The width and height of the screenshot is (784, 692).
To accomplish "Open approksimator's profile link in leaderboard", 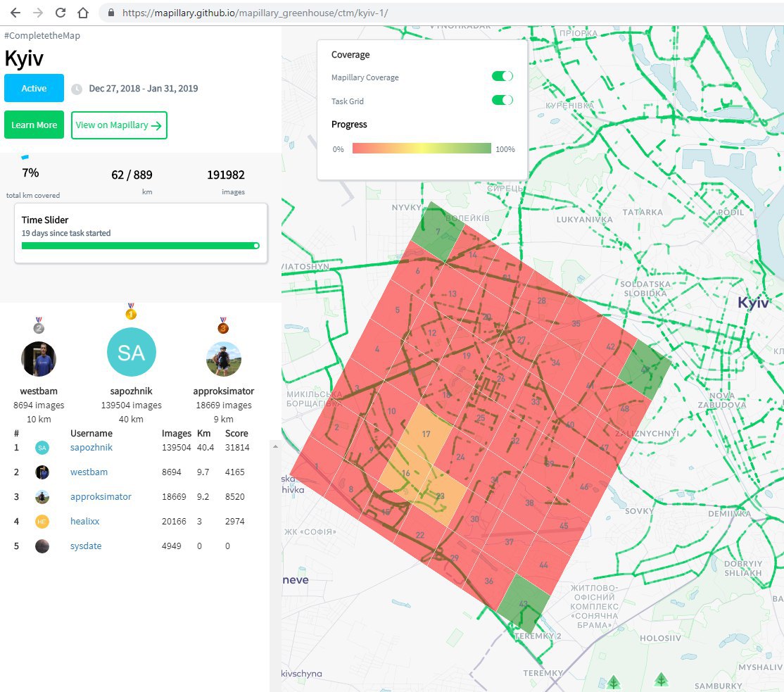I will (101, 496).
